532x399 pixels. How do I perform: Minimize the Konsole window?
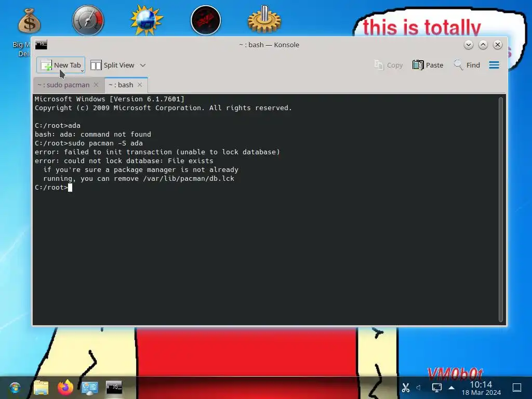tap(469, 45)
